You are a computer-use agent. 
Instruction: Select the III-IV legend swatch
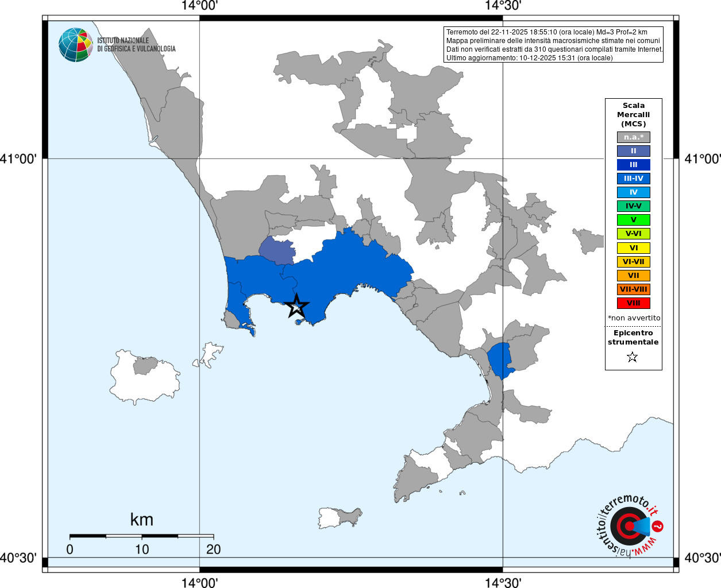coord(634,179)
